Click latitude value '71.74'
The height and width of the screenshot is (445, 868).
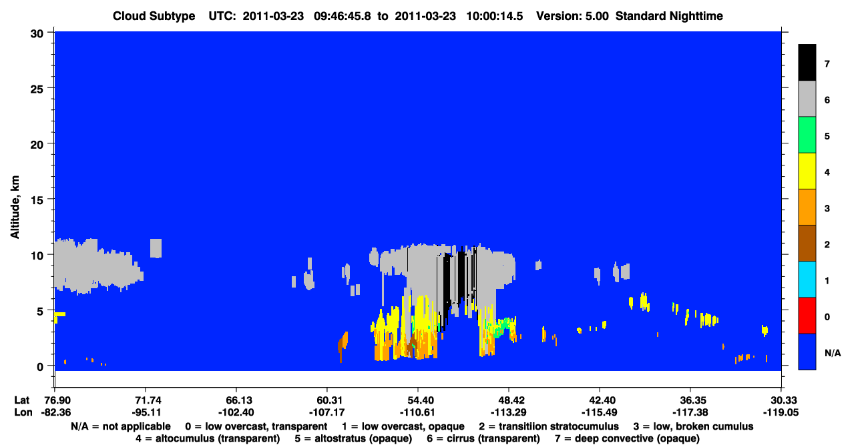(x=145, y=400)
